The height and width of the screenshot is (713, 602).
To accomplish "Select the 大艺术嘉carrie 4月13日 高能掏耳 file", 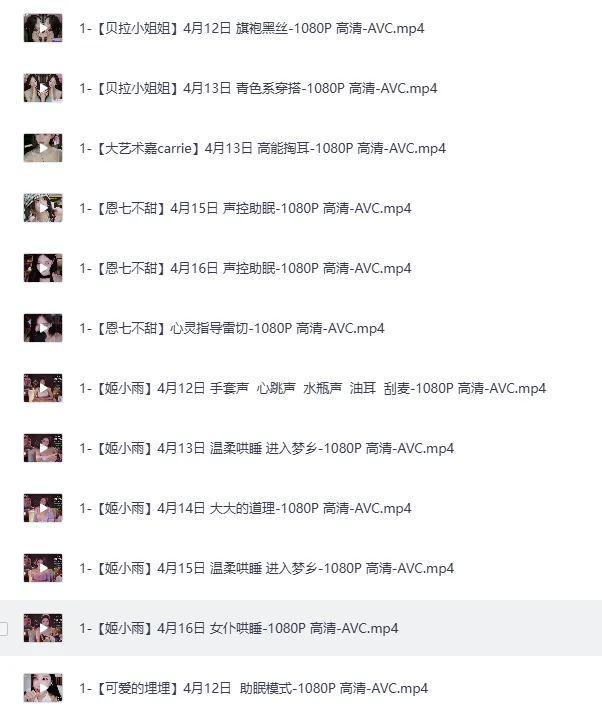I will [x=262, y=148].
